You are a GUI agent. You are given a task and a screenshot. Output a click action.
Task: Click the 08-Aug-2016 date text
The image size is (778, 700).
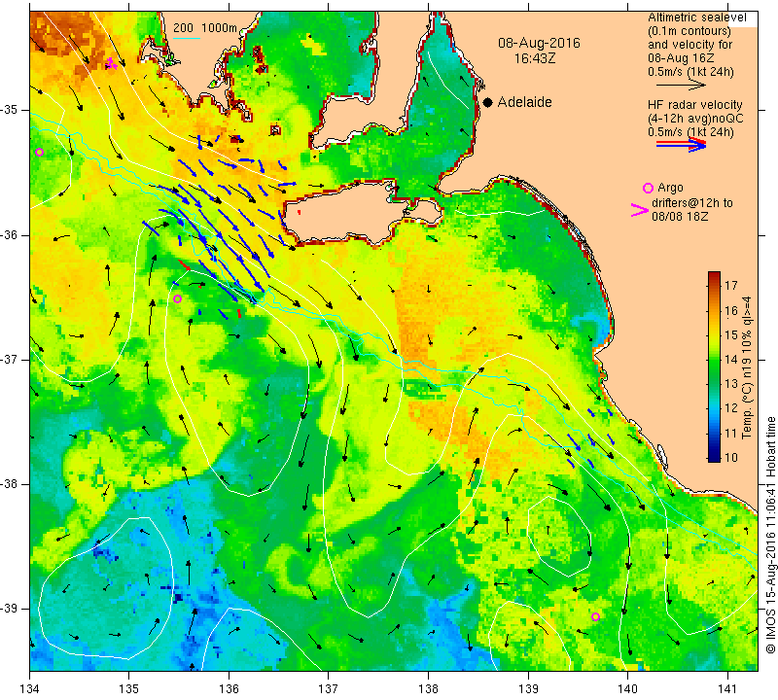coord(539,43)
